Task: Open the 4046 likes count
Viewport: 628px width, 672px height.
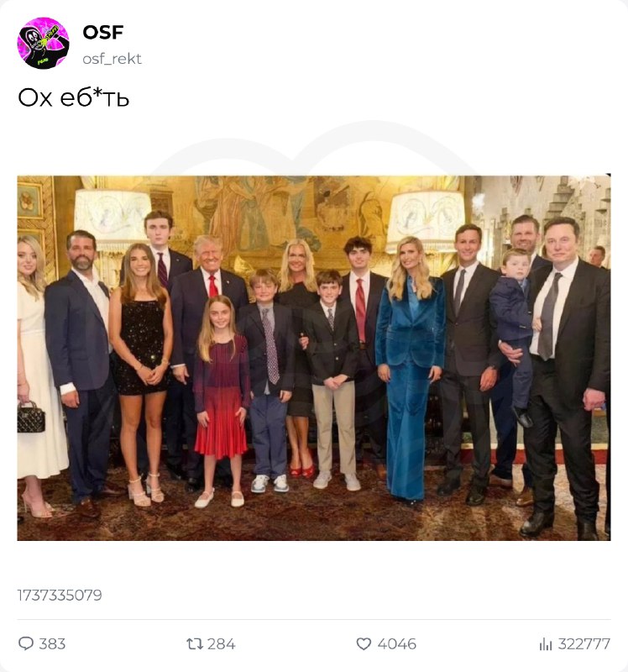Action: click(396, 643)
